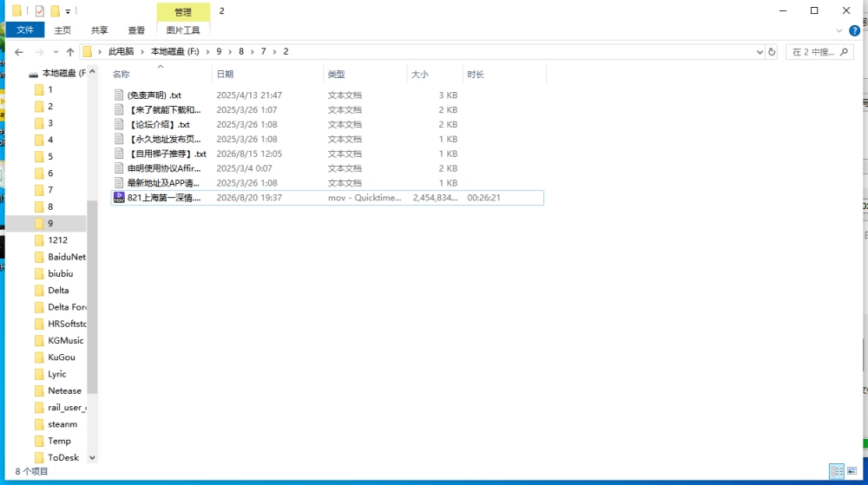Click 此电脑 in the address path
The height and width of the screenshot is (485, 868).
point(122,51)
